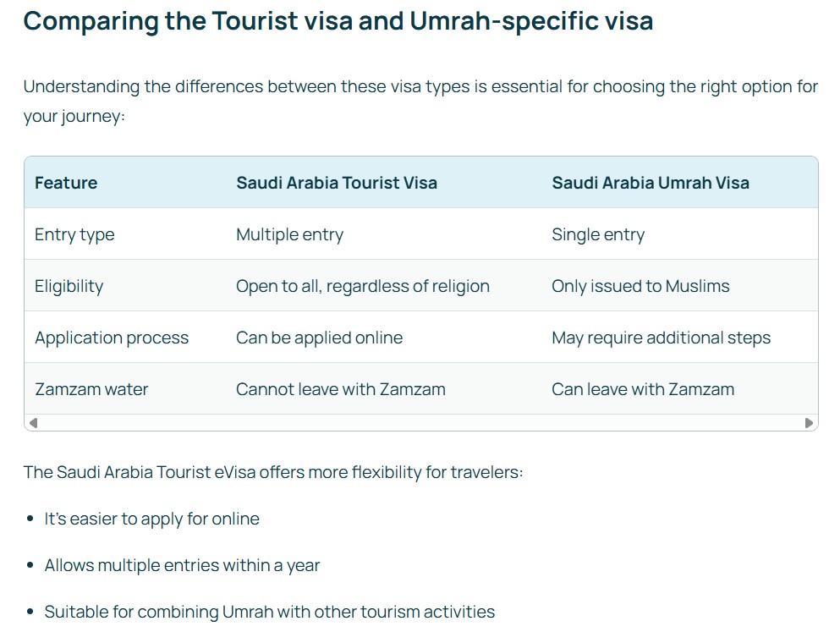The height and width of the screenshot is (632, 840).
Task: Select the bullet 'It's easier to apply for online'
Action: (152, 519)
